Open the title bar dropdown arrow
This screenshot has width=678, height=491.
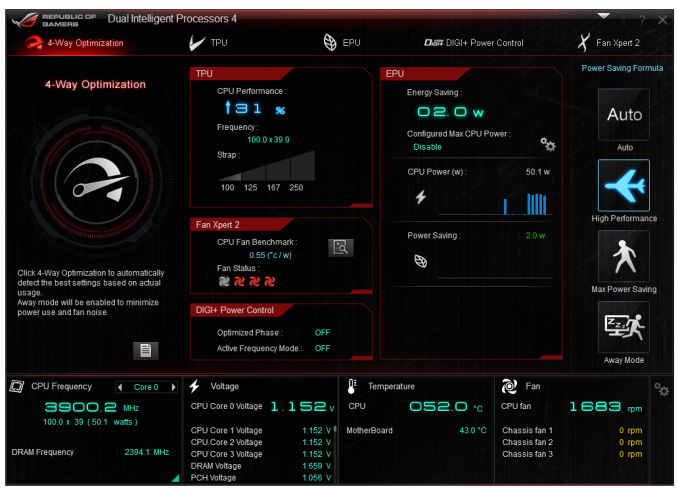click(x=603, y=16)
